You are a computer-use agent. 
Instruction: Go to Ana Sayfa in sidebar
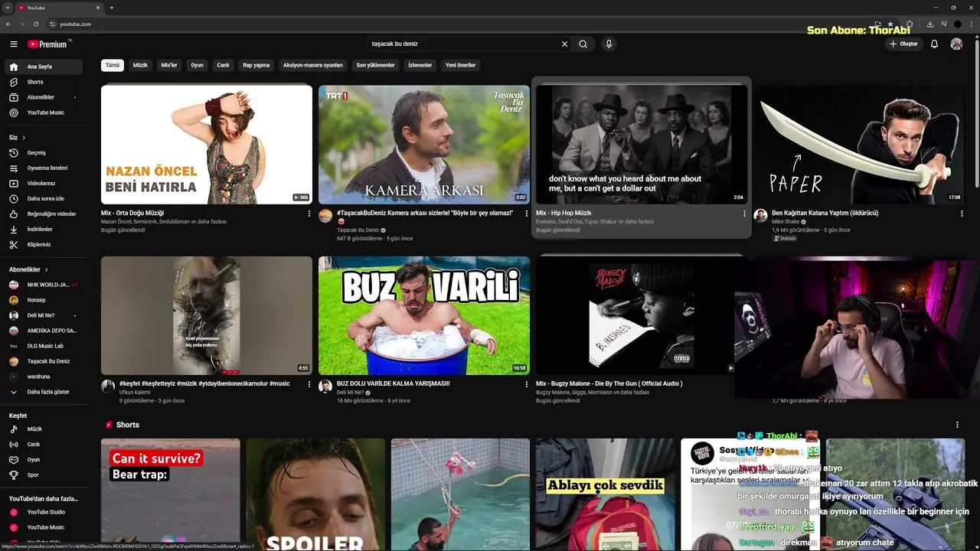(x=45, y=67)
